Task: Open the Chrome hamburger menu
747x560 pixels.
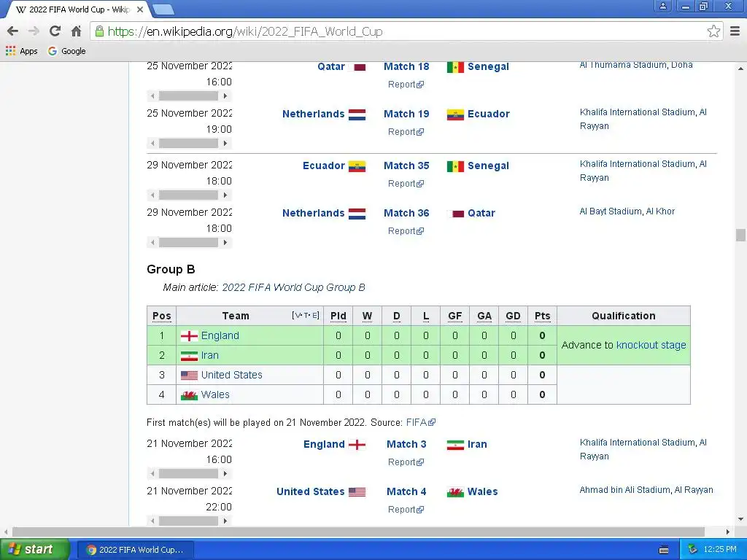Action: coord(735,31)
